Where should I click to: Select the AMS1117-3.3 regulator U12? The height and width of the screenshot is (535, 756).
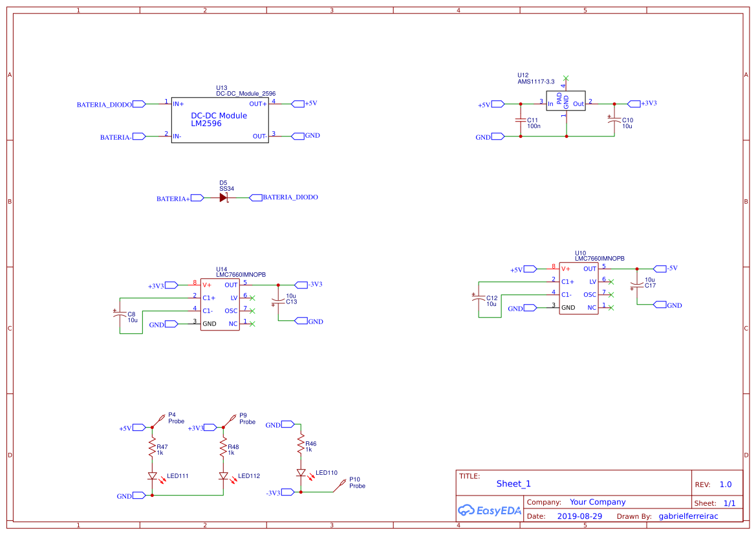[566, 101]
